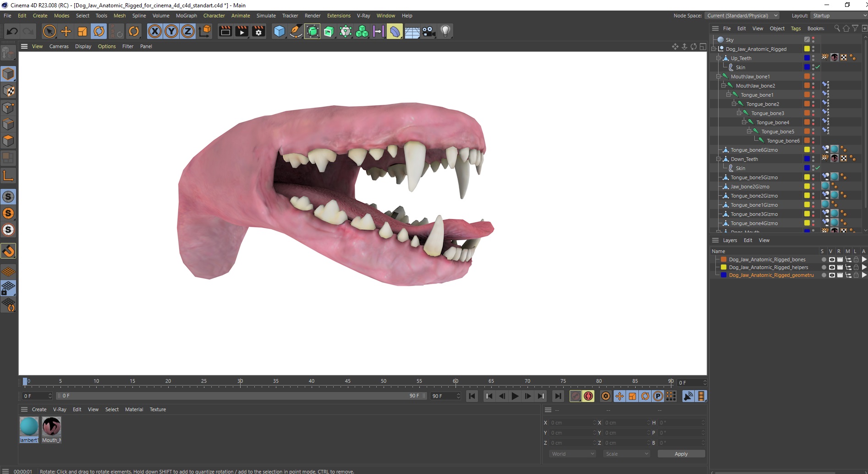Click the Extrude generator icon

(329, 31)
